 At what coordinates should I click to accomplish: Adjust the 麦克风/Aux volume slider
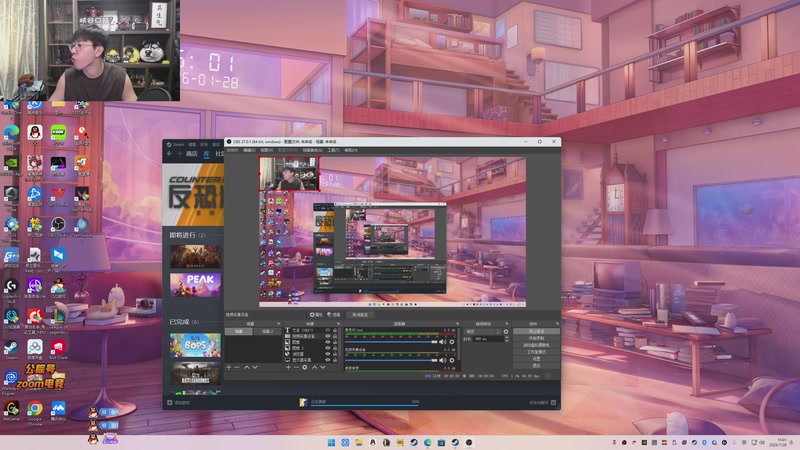click(x=391, y=342)
